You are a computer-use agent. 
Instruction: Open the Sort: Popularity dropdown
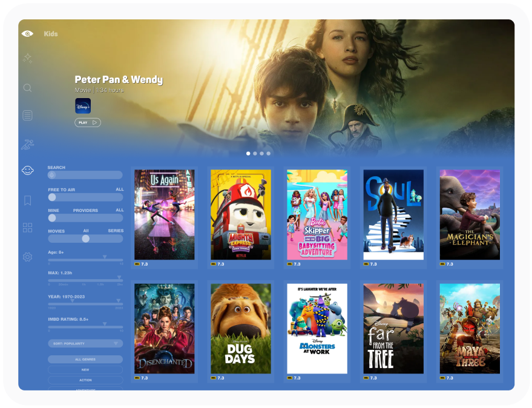coord(85,343)
